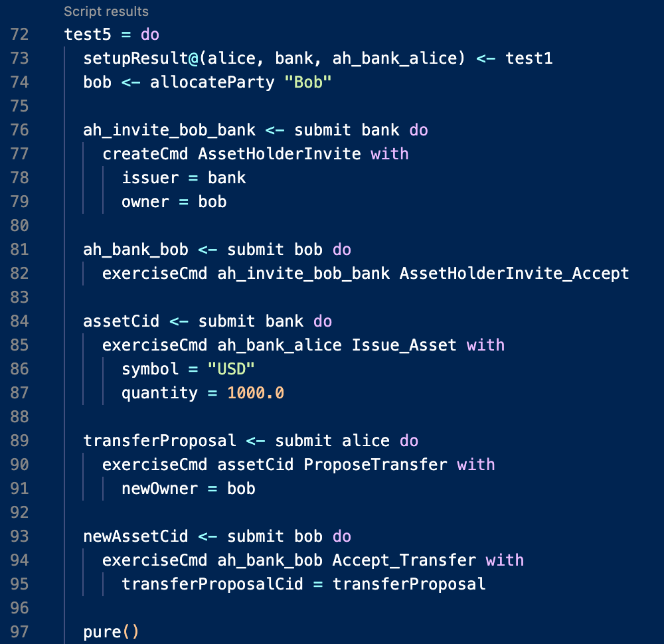Select the Issue_Asset choice

[x=404, y=345]
